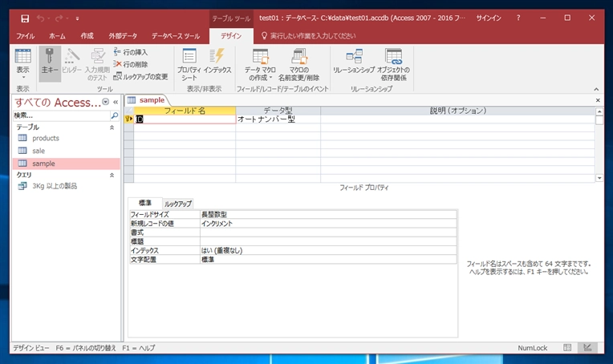Toggle the プロパティ シート button
Screen dimensions: 613x364
tap(189, 64)
